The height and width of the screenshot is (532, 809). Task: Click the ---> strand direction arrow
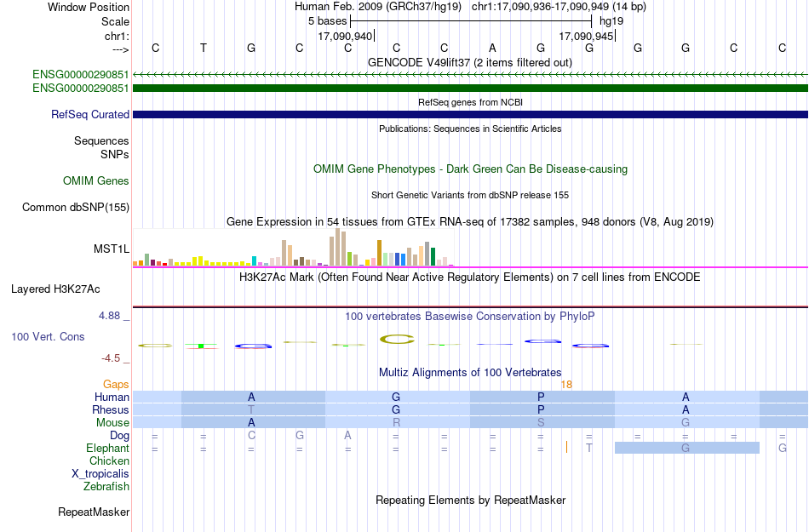pyautogui.click(x=120, y=50)
